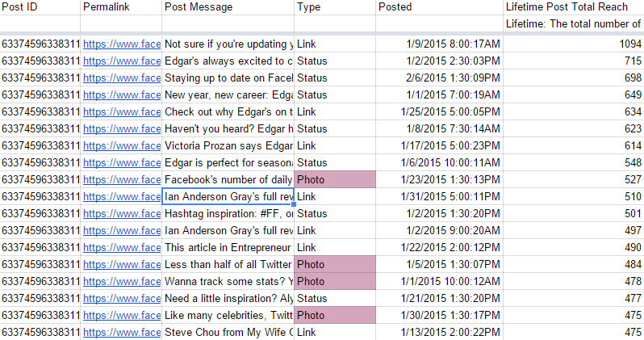Viewport: 644px width, 340px height.
Task: Open the permalink in the Steve Chou row
Action: point(122,332)
